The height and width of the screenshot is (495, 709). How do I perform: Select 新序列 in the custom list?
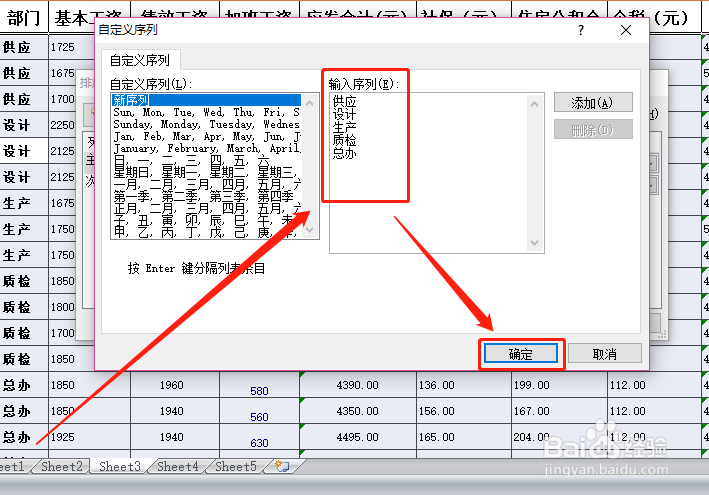(x=207, y=99)
